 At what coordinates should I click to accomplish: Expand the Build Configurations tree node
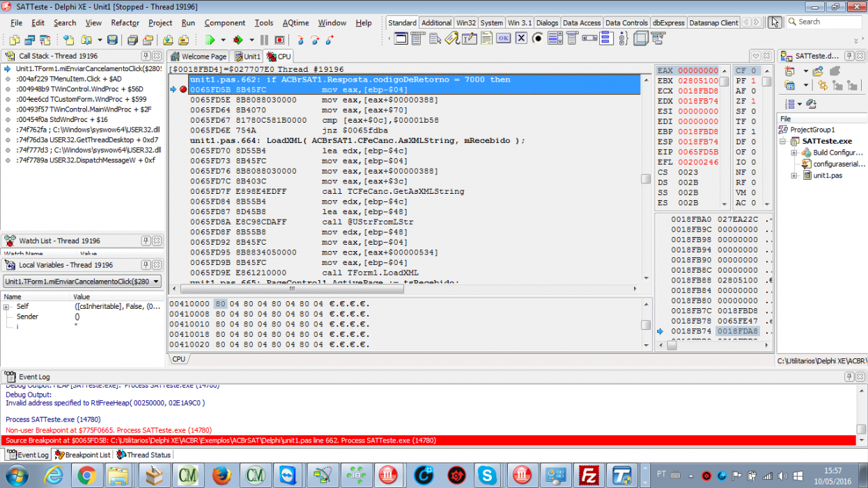pyautogui.click(x=794, y=153)
